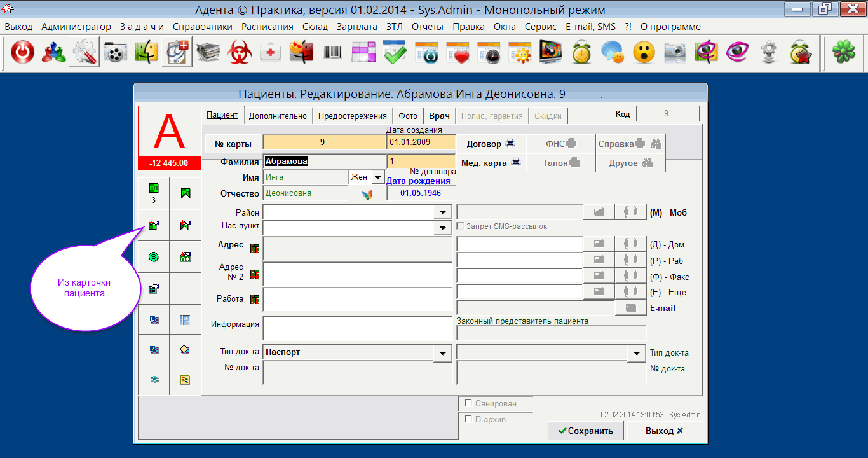
Task: Open the first-aid kit toolbar icon
Action: pos(271,53)
